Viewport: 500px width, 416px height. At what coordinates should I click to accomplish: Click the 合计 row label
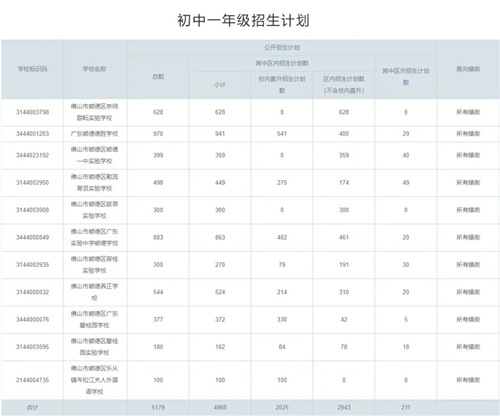pos(32,407)
